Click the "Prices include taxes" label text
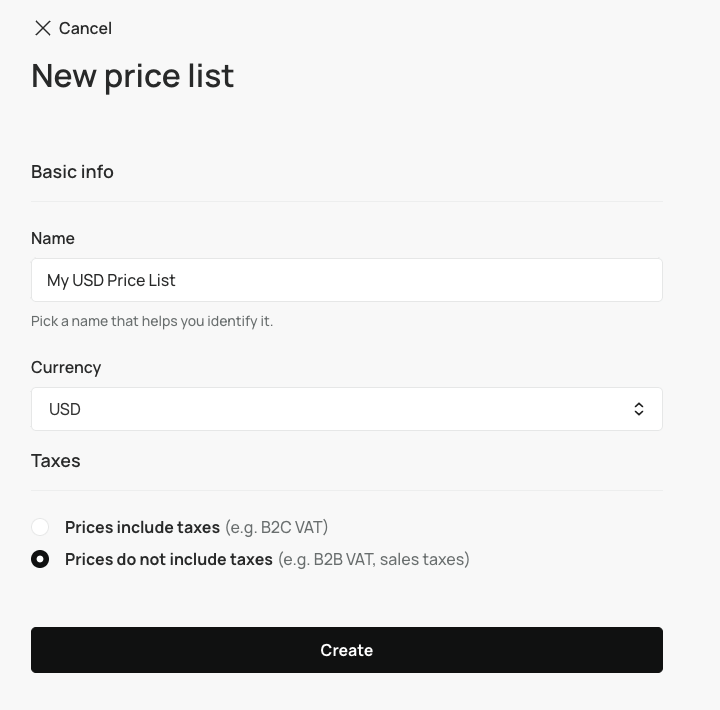The image size is (720, 710). coord(142,527)
